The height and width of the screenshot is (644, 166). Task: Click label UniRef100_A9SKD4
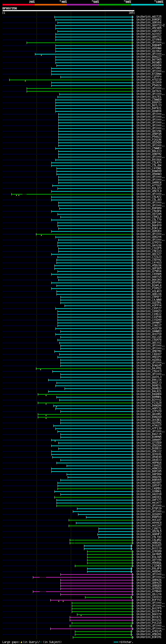pyautogui.click(x=149, y=65)
